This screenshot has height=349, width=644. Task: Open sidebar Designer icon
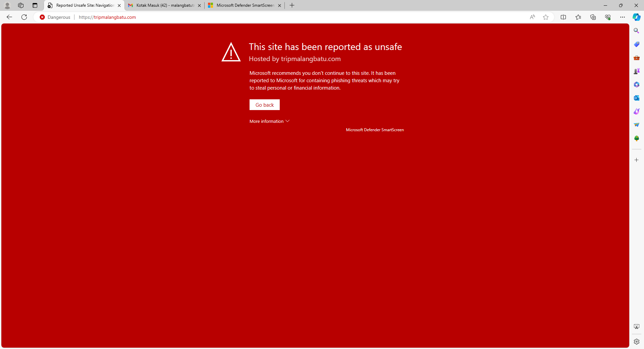pyautogui.click(x=636, y=111)
